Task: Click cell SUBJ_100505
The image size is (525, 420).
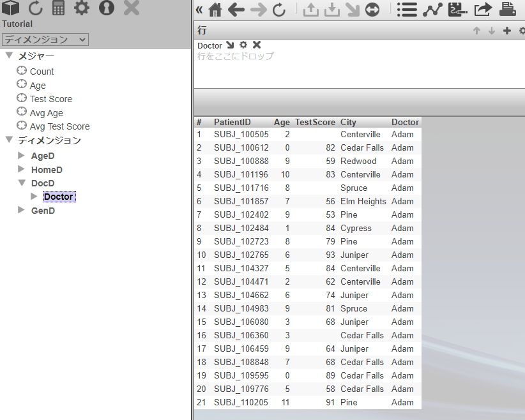Action: (x=241, y=134)
